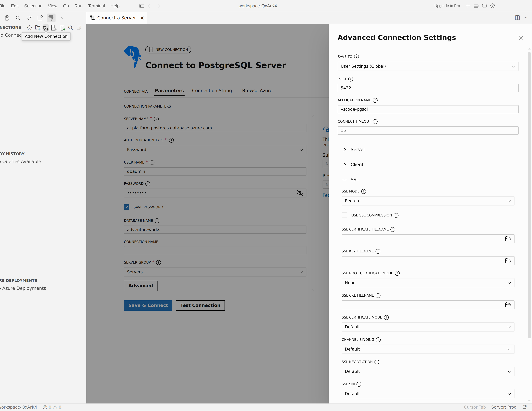Open connections settings gear icon

29,28
